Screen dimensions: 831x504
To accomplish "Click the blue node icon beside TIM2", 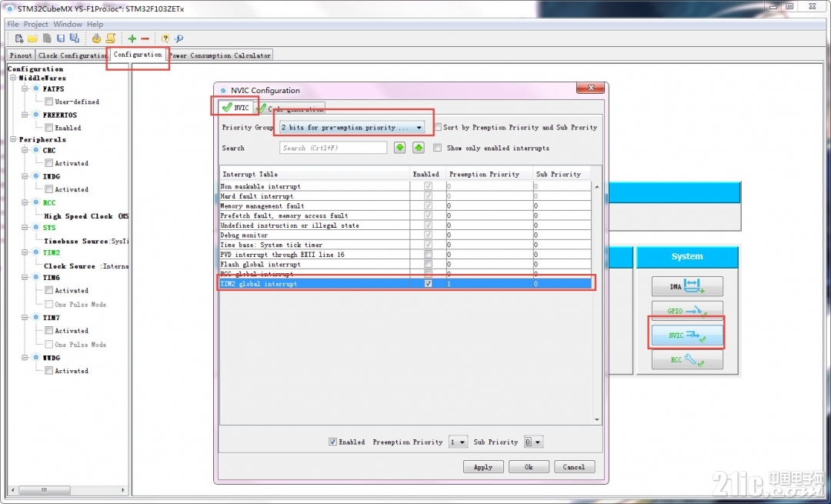I will pyautogui.click(x=36, y=252).
